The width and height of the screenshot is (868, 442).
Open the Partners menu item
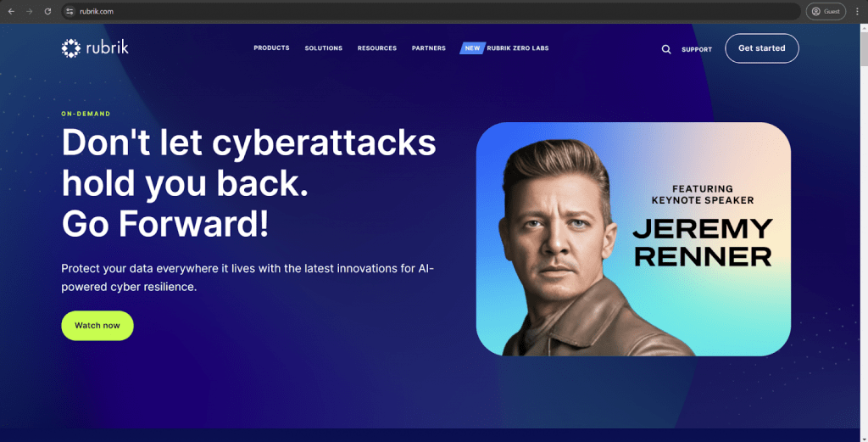[x=429, y=48]
